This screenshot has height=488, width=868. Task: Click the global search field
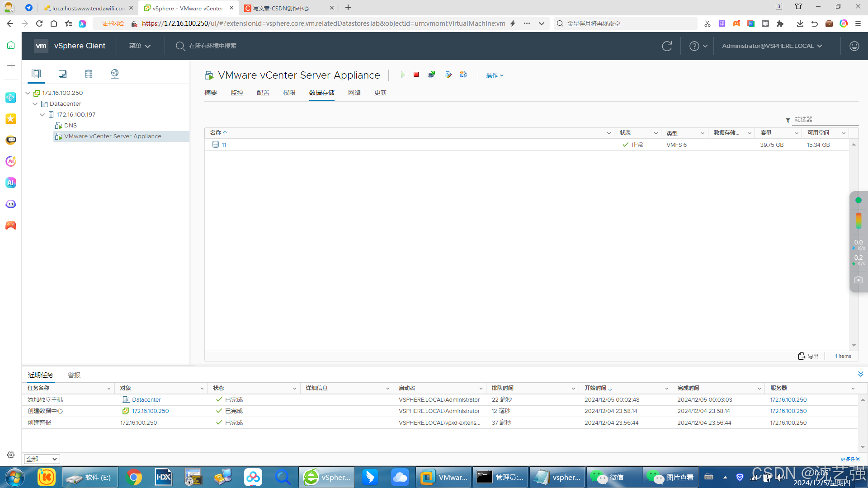point(212,46)
